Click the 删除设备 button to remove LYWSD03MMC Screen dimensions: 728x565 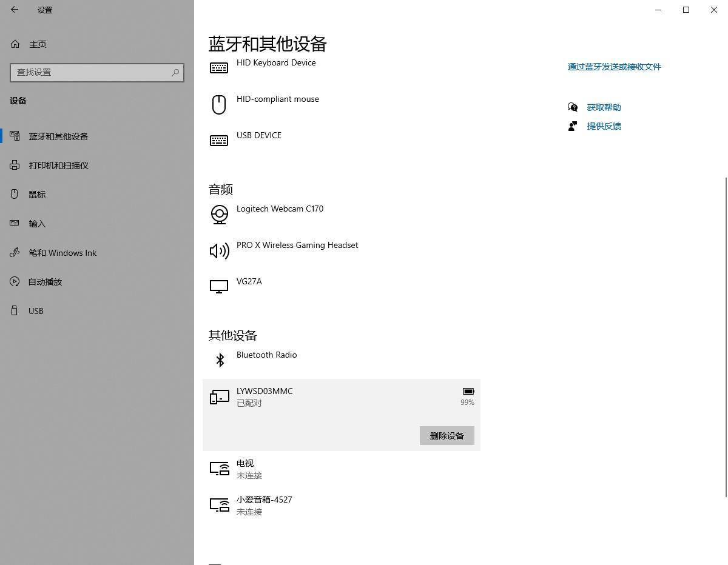(447, 435)
